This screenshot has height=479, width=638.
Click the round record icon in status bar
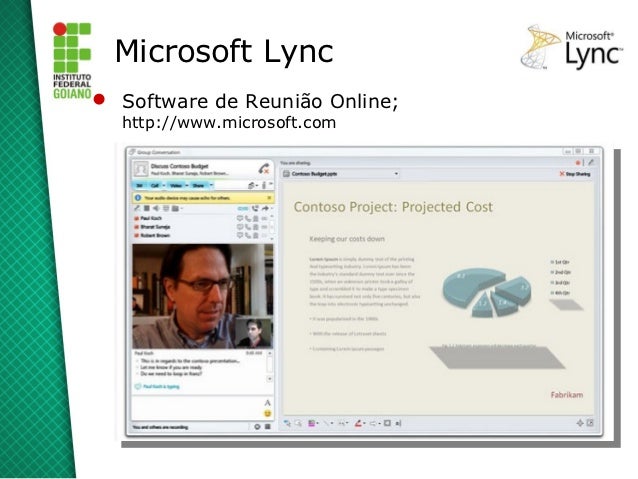pos(257,427)
